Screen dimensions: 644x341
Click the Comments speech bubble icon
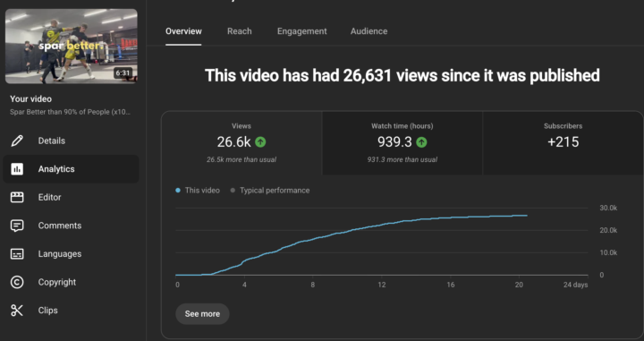17,226
